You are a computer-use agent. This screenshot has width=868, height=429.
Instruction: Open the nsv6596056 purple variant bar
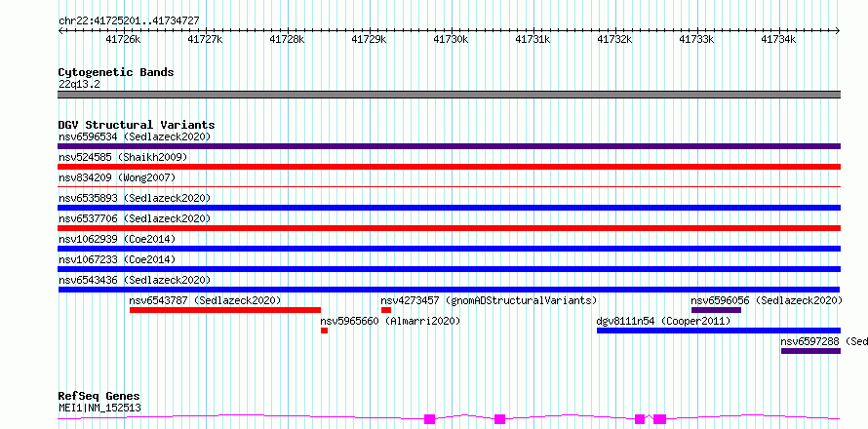716,310
